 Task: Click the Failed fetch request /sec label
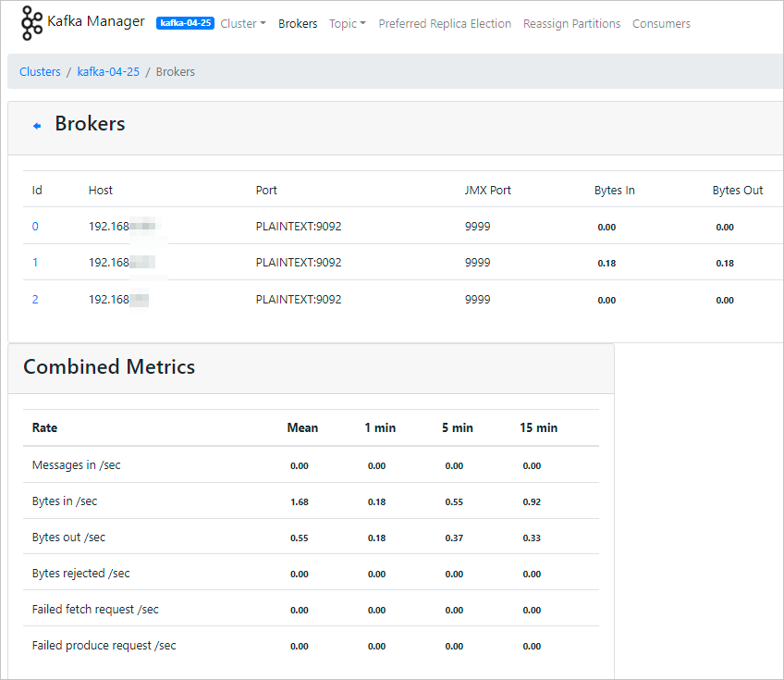95,609
